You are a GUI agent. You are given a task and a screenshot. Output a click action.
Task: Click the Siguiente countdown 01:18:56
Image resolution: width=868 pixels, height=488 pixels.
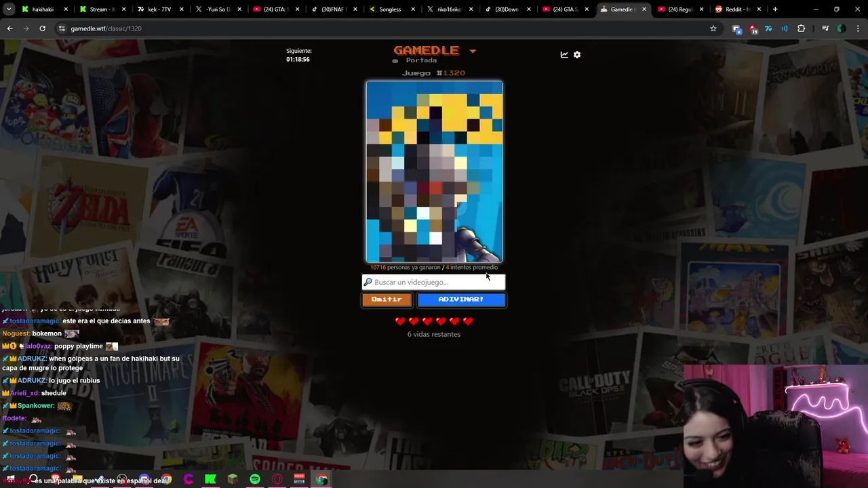point(298,60)
